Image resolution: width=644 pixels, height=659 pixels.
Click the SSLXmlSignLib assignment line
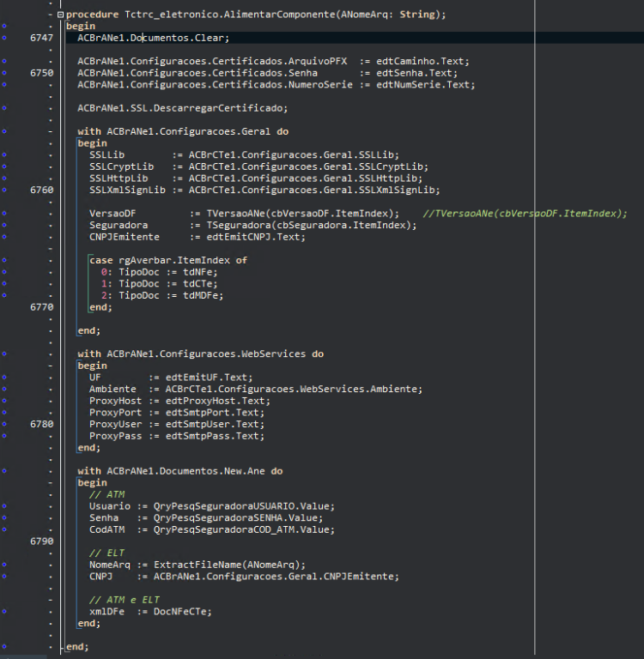[264, 190]
